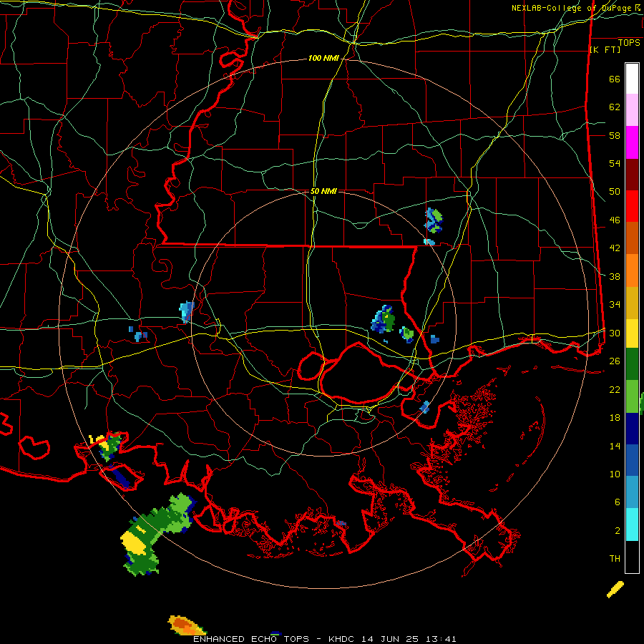This screenshot has width=644, height=644.
Task: Click the ENHANCED ECHO TOPS caption
Action: click(x=251, y=639)
